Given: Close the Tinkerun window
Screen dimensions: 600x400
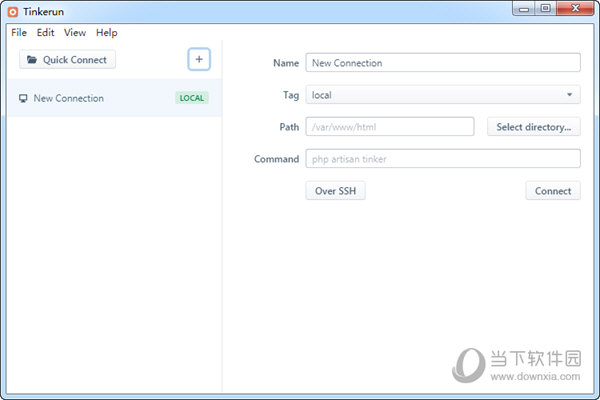Looking at the screenshot, I should click(x=575, y=9).
